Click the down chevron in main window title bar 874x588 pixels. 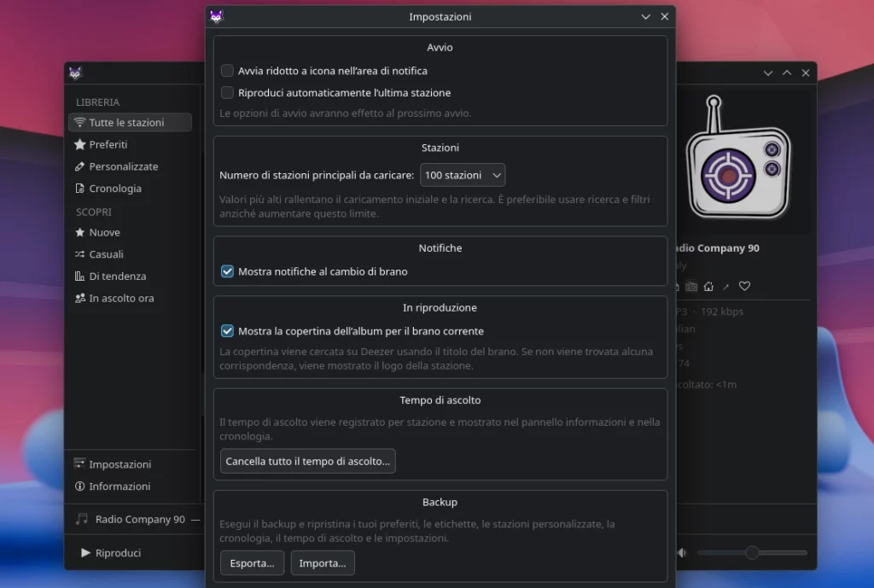tap(768, 73)
